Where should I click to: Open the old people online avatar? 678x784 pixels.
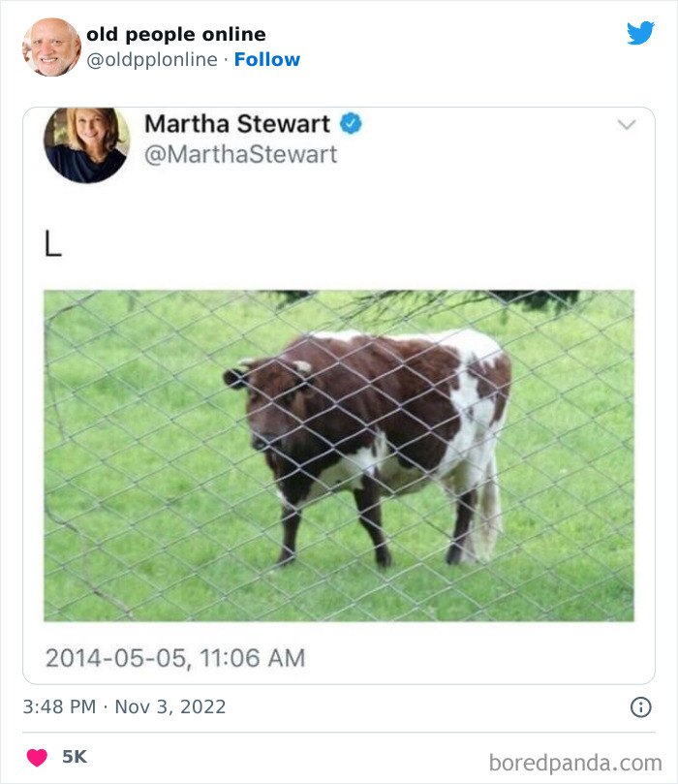pyautogui.click(x=51, y=47)
